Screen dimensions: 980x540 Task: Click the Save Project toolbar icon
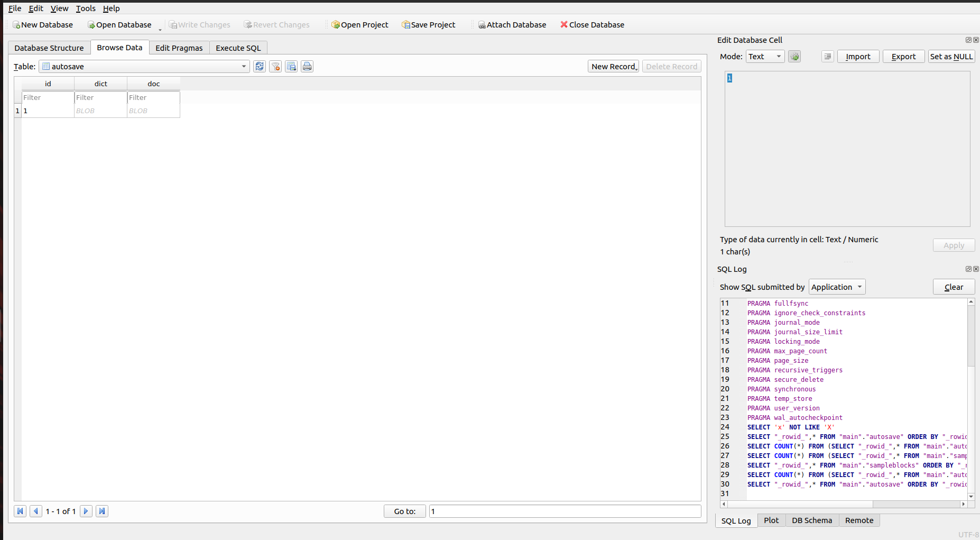coord(406,25)
